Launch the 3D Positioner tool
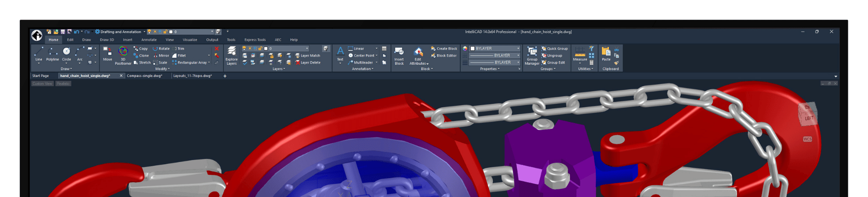 (x=123, y=56)
